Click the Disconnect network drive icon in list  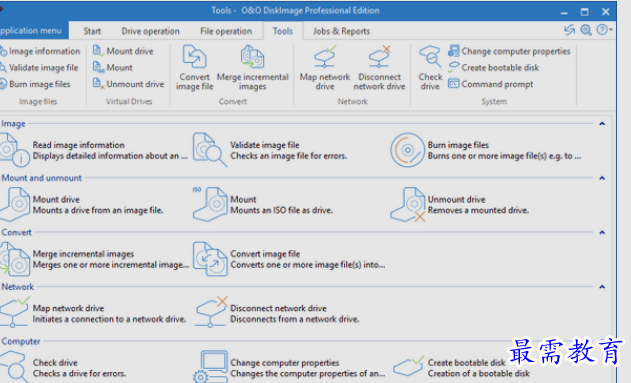211,312
